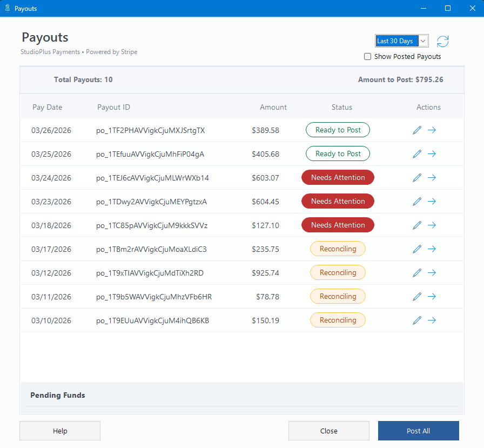
Task: Click the refresh payouts icon
Action: [443, 42]
